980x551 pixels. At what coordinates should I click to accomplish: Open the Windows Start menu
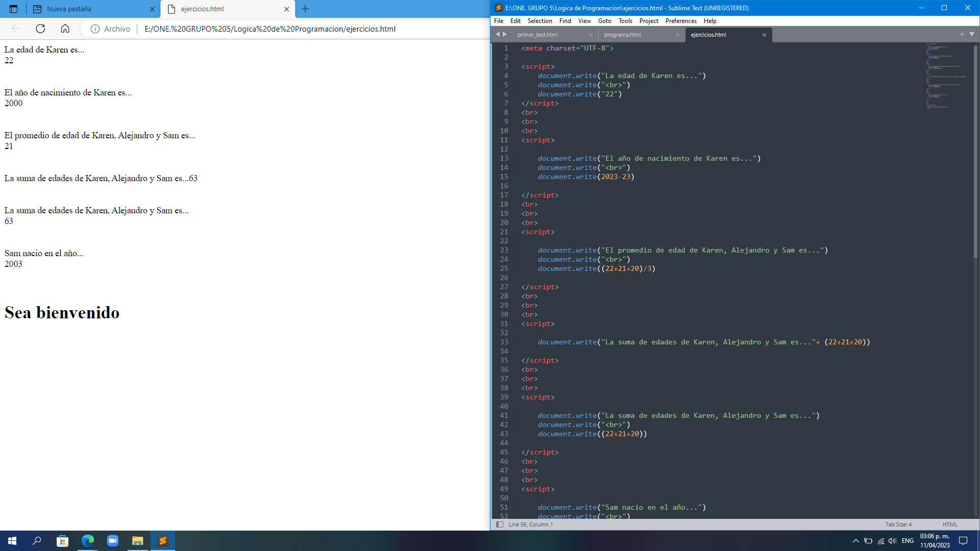12,541
